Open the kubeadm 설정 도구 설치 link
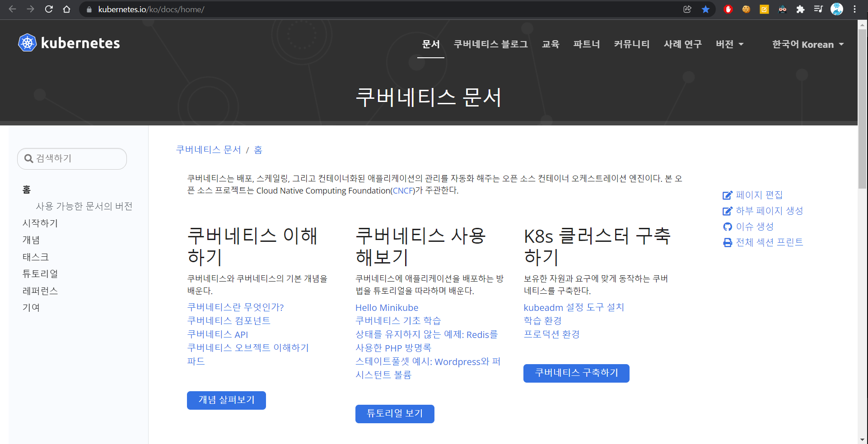This screenshot has height=444, width=868. point(574,307)
